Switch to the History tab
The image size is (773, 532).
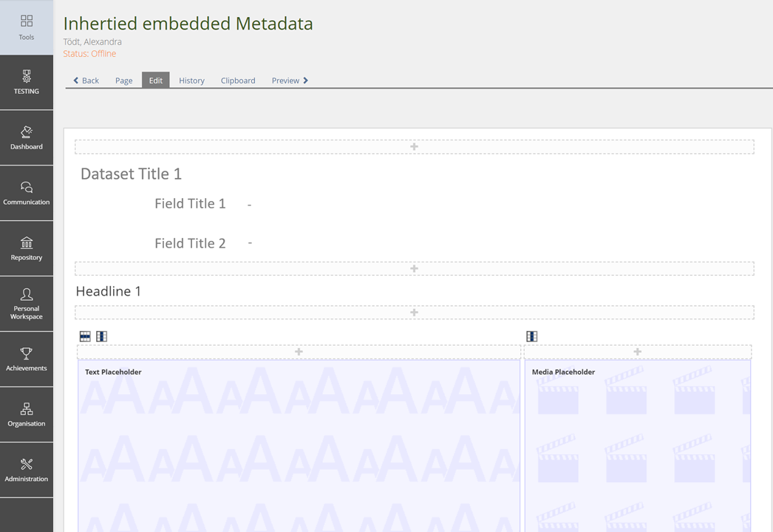point(191,81)
